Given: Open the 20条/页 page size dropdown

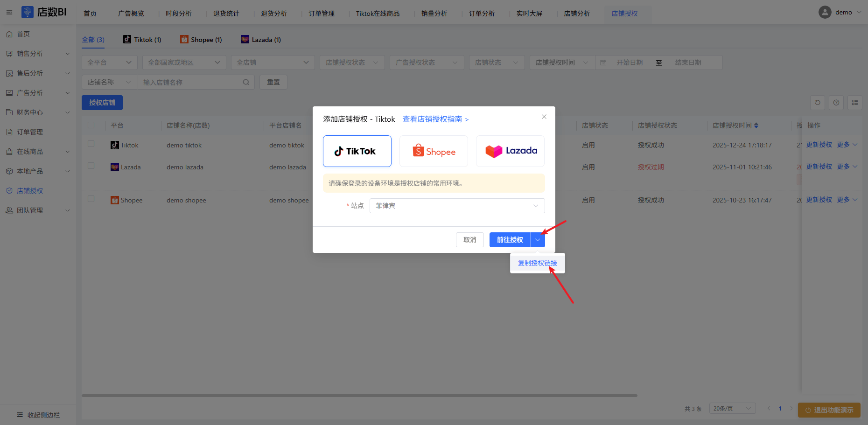Looking at the screenshot, I should [x=733, y=408].
